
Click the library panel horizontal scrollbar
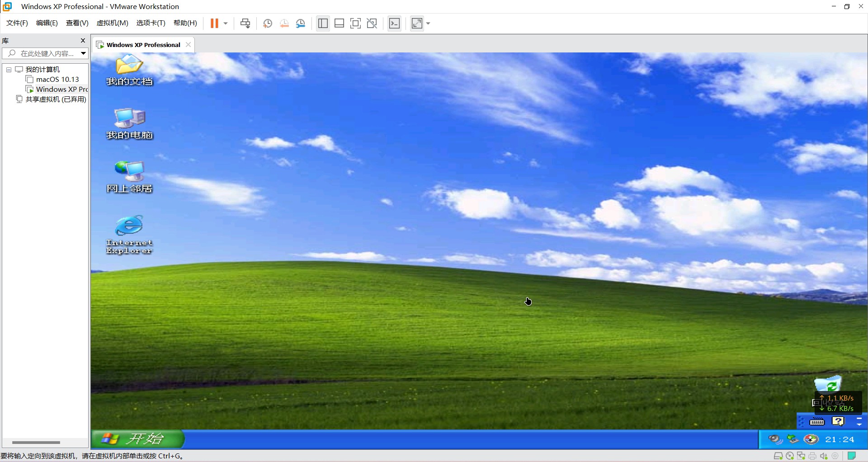click(36, 443)
